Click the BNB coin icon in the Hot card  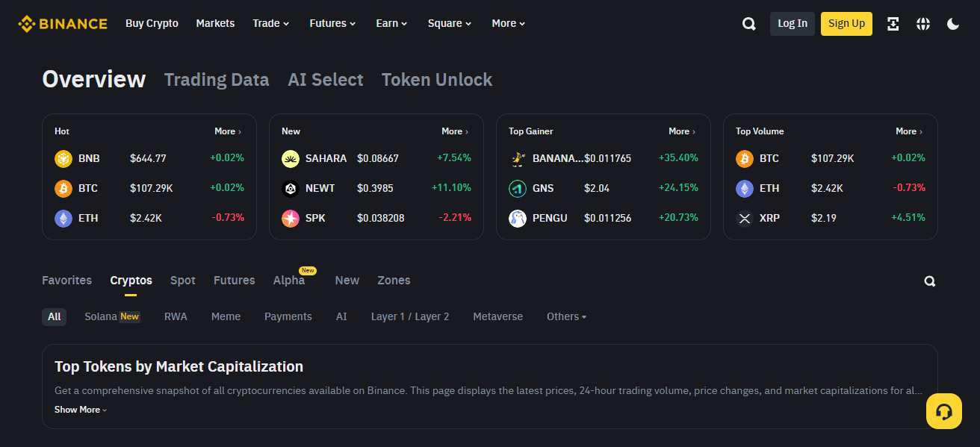[63, 158]
